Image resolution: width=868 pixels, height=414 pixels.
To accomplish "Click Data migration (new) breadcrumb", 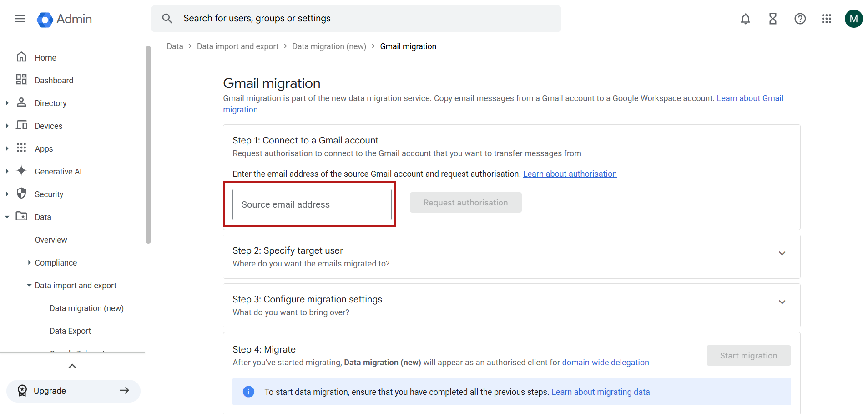I will (329, 46).
